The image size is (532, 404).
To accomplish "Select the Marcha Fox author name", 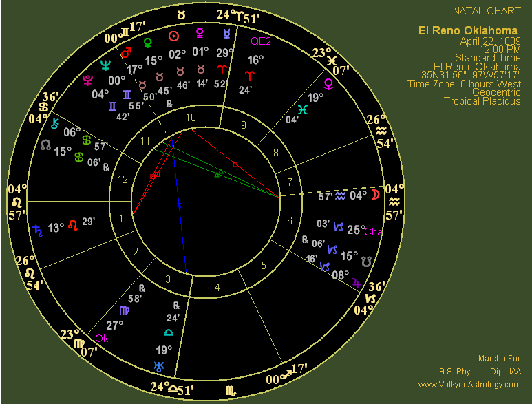I will 500,359.
